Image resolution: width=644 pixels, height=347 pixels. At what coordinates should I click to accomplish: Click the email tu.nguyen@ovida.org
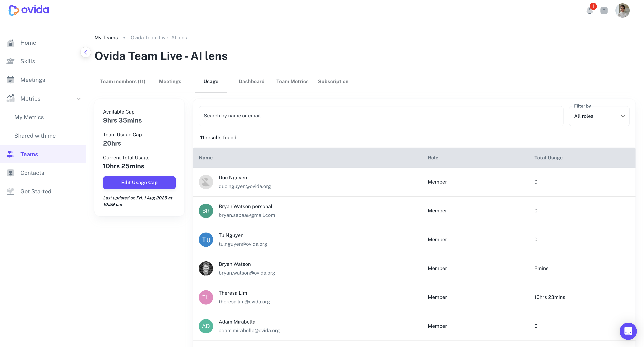coord(243,244)
